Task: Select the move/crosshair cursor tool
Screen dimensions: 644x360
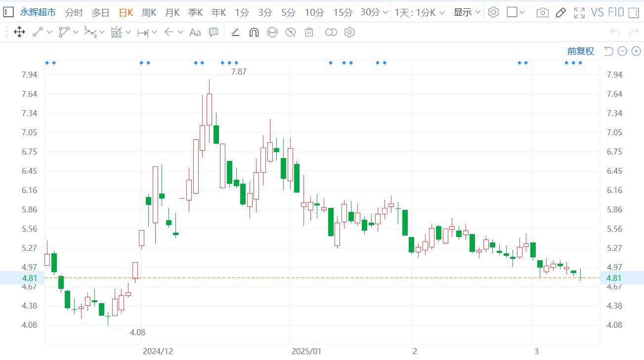Action: coord(19,33)
